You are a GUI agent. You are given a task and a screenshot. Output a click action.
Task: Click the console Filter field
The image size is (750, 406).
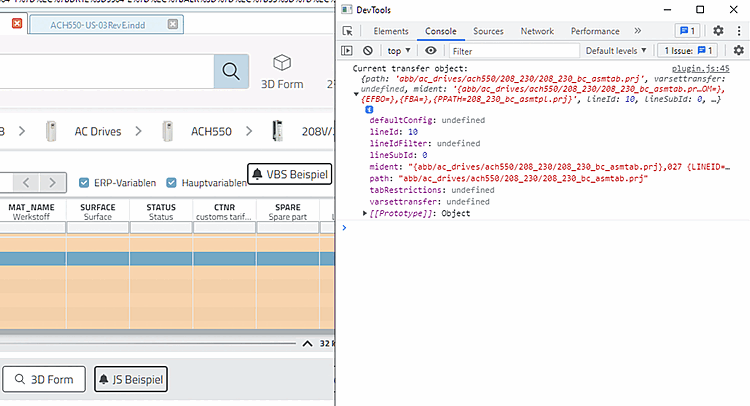point(514,51)
